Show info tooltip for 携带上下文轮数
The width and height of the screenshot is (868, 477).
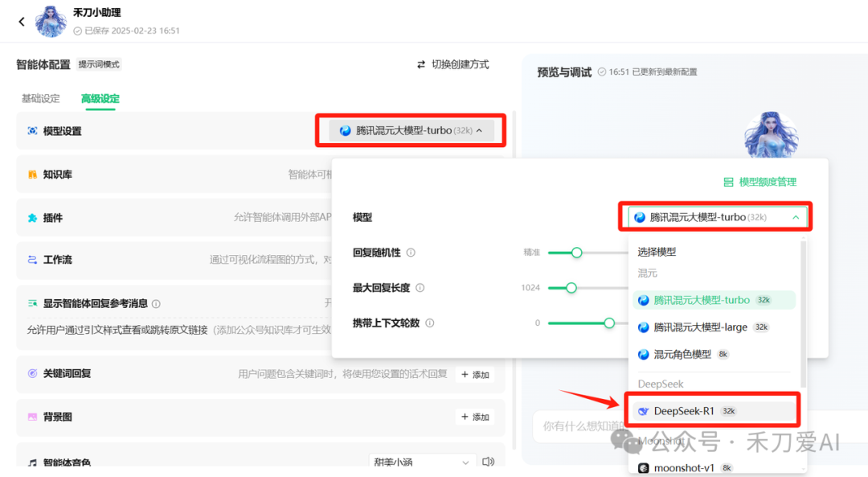coord(429,323)
